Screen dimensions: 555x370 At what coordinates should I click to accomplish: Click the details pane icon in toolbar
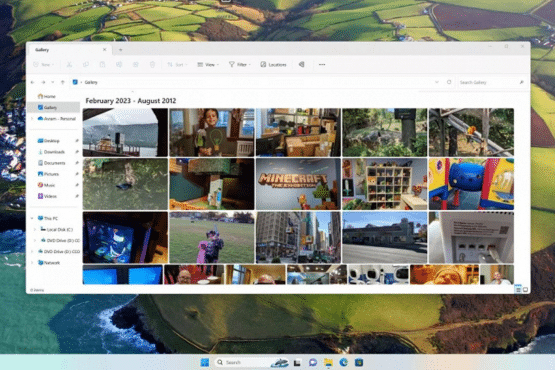301,64
